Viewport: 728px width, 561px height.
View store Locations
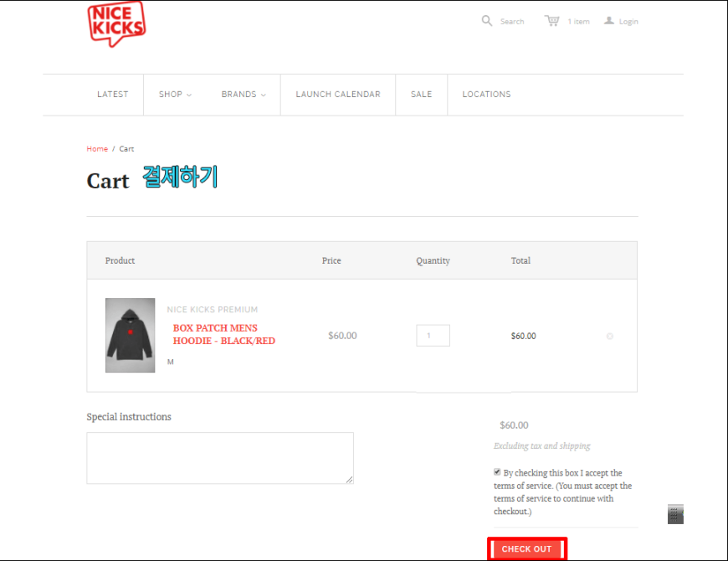point(486,95)
